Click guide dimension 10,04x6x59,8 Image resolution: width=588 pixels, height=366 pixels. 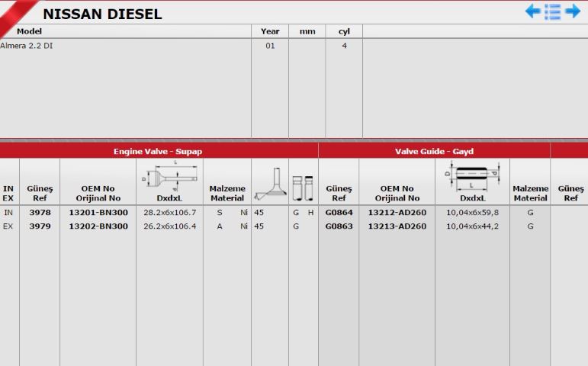point(473,212)
